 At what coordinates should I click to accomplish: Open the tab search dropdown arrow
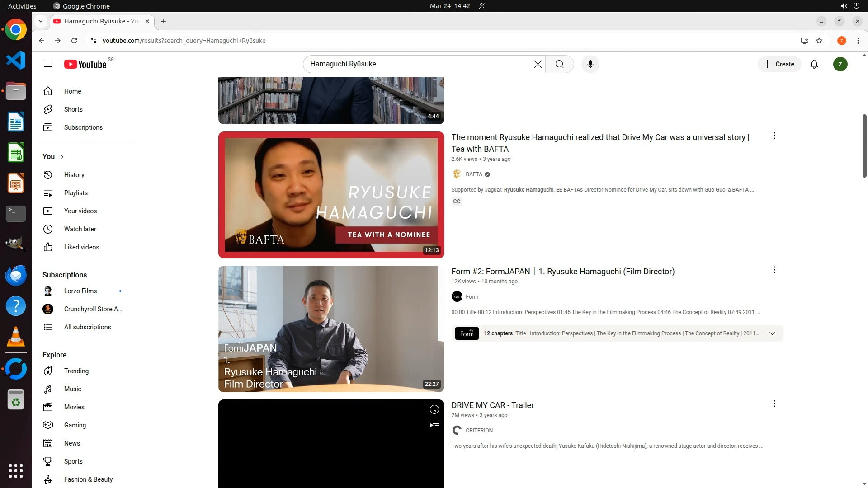(x=41, y=21)
